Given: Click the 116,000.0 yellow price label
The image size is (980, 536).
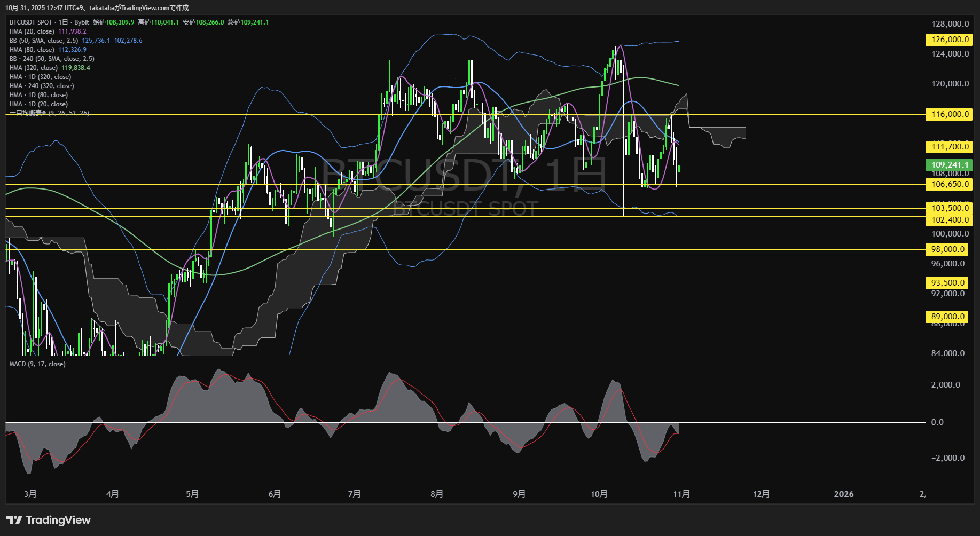Looking at the screenshot, I should 949,114.
